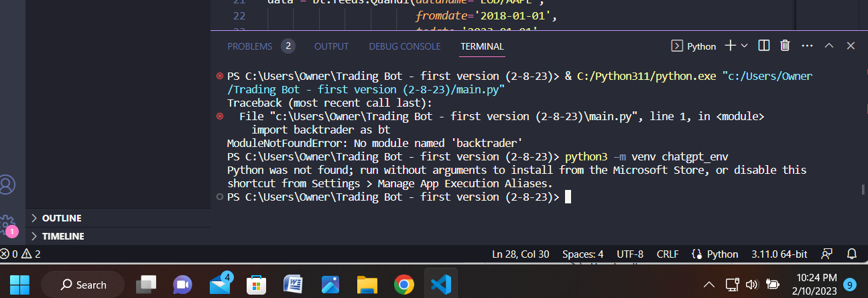The image size is (868, 298).
Task: Click the python3 -m venv command text
Action: click(647, 157)
